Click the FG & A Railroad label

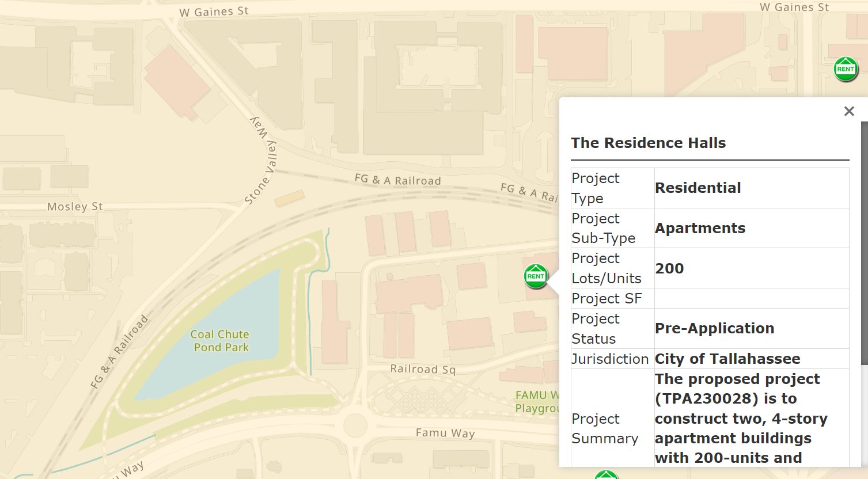[396, 180]
